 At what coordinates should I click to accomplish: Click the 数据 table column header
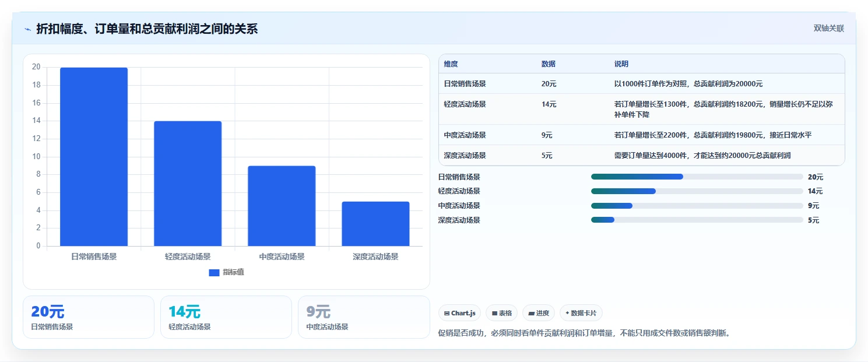click(x=549, y=64)
